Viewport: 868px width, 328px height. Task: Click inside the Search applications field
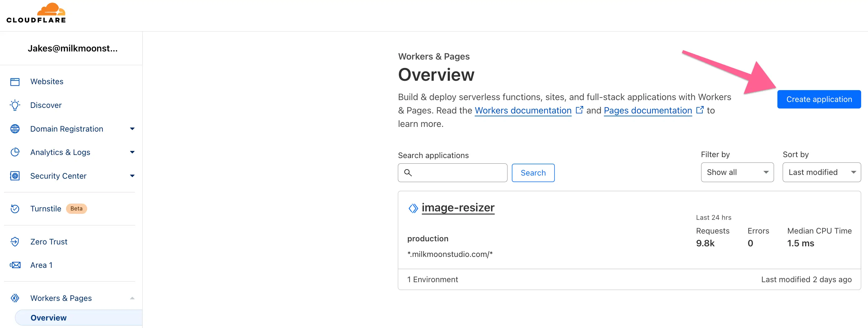[452, 172]
